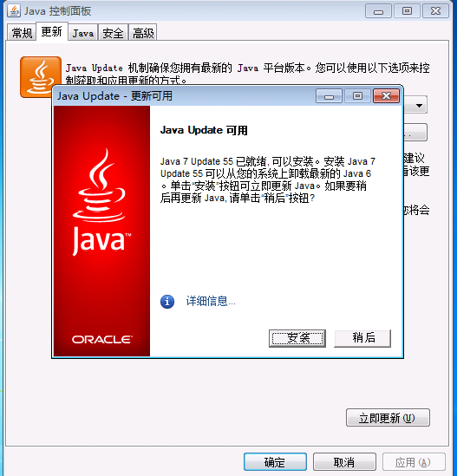Image resolution: width=457 pixels, height=476 pixels.
Task: Click the ORACLE logo in the red panel
Action: pyautogui.click(x=101, y=339)
